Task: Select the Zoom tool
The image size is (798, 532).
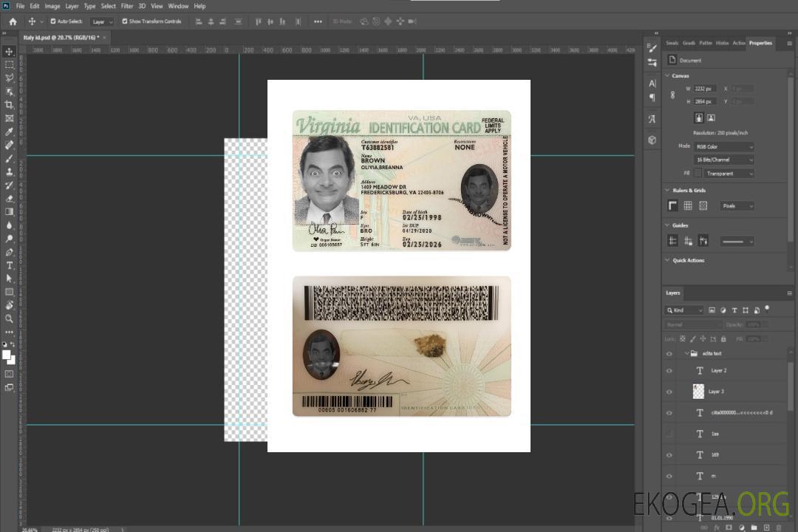Action: (x=10, y=318)
